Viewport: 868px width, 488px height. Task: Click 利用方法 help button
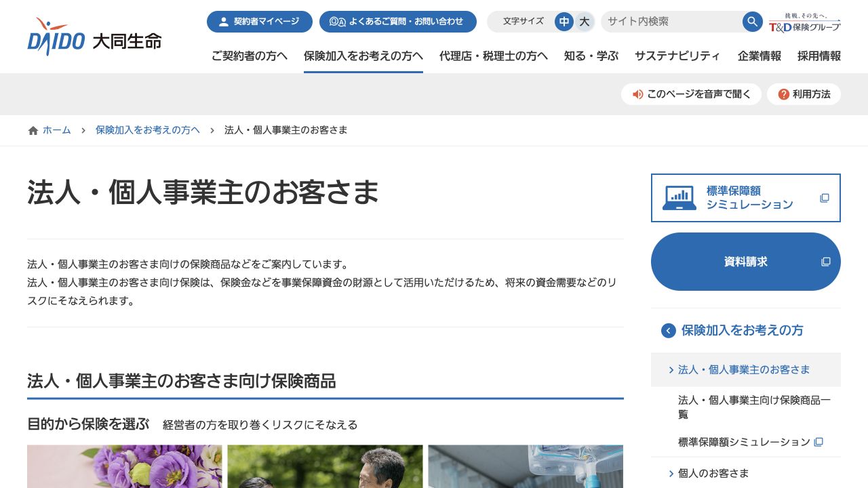[804, 94]
